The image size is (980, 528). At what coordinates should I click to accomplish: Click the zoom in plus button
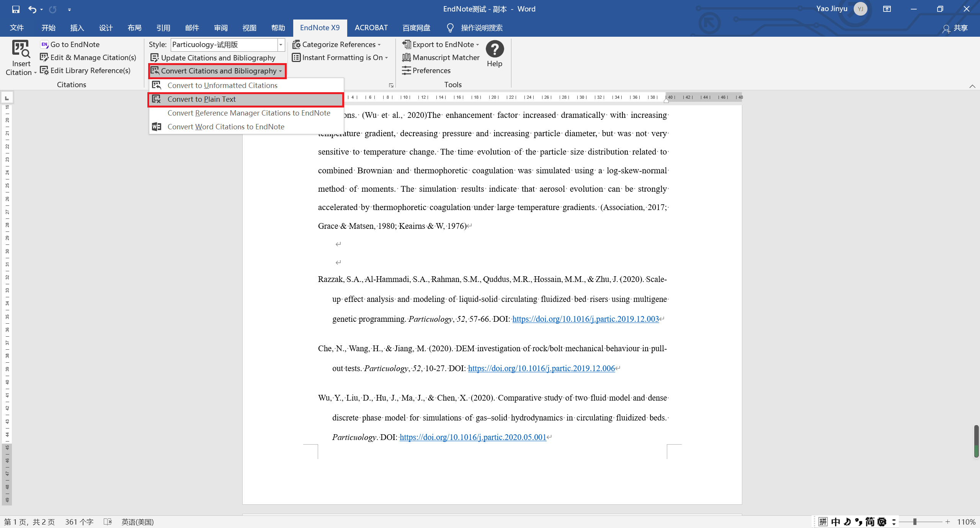[947, 522]
